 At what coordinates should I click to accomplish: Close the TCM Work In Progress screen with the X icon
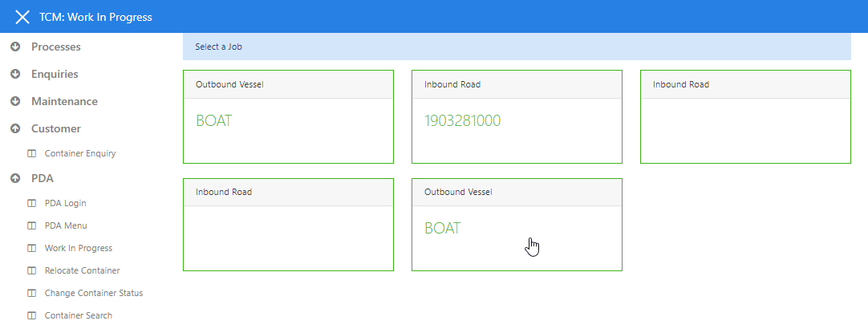tap(22, 17)
